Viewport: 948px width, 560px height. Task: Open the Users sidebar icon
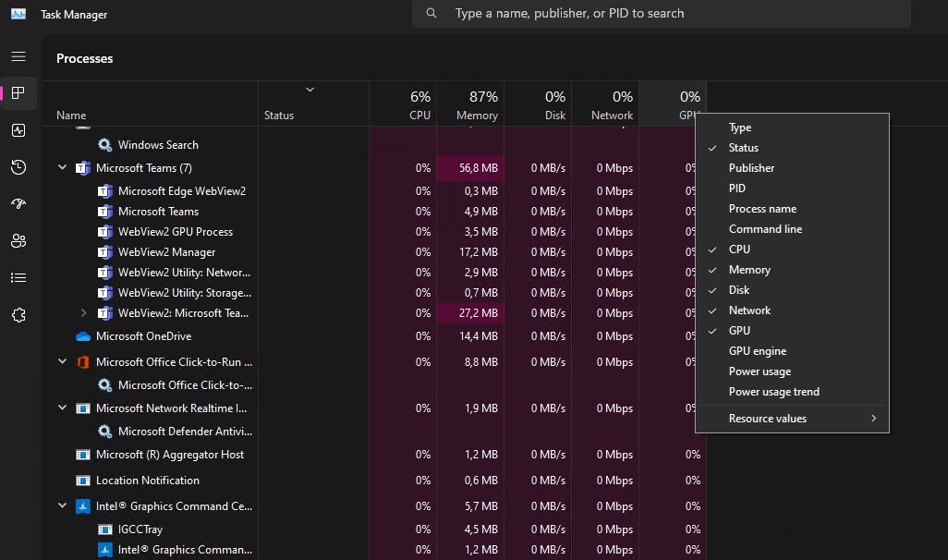pyautogui.click(x=18, y=240)
